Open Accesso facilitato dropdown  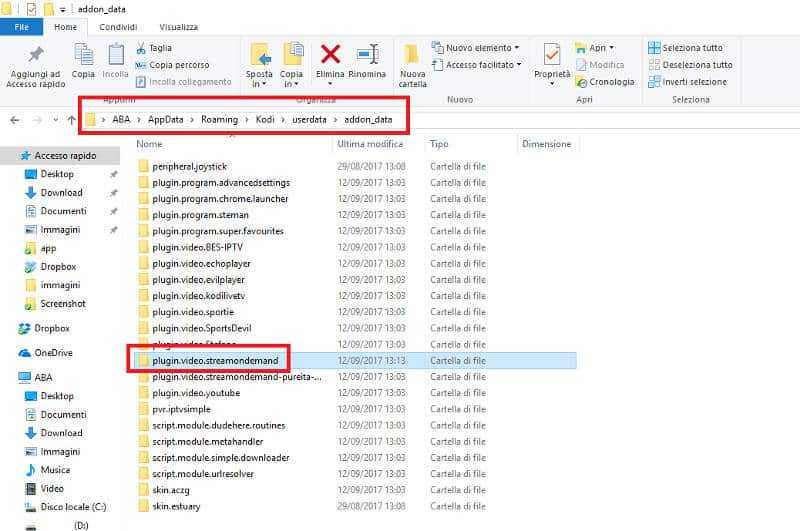(x=477, y=65)
